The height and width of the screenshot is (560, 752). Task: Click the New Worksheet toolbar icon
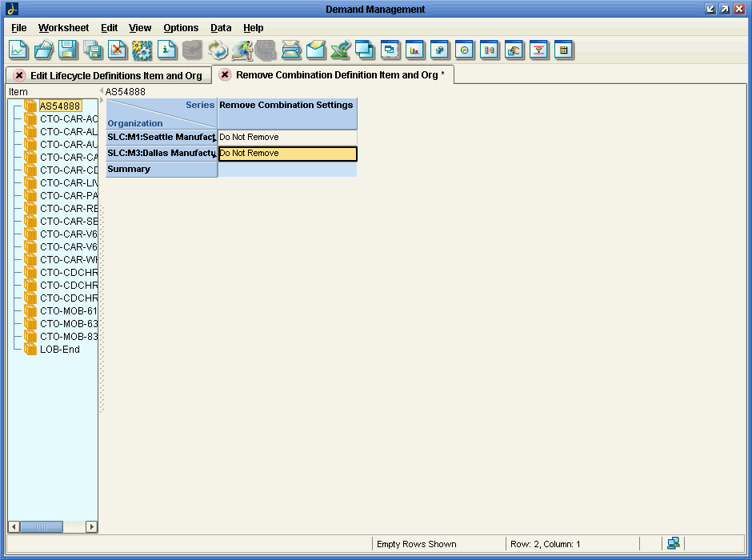[x=18, y=50]
